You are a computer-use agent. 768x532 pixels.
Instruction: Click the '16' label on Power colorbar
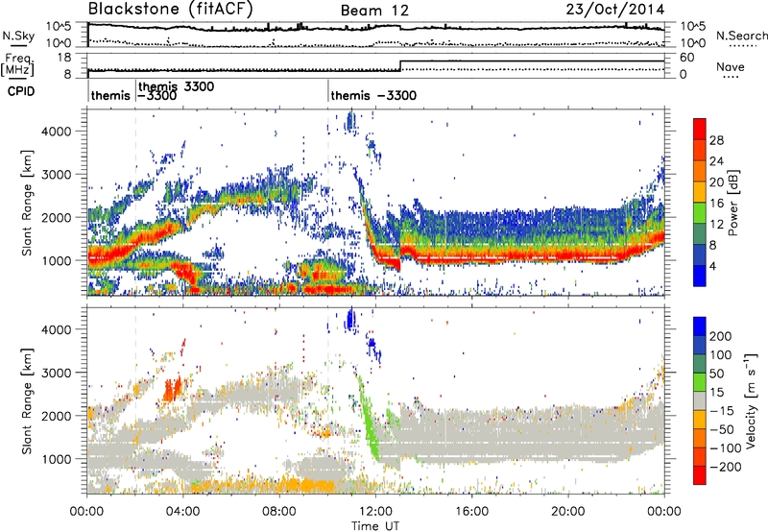pos(716,204)
